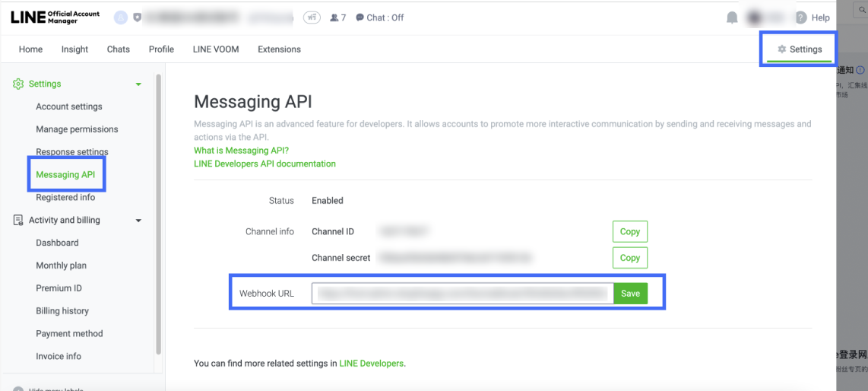The image size is (868, 391).
Task: Click the LINE Official Account Manager logo
Action: pos(55,17)
